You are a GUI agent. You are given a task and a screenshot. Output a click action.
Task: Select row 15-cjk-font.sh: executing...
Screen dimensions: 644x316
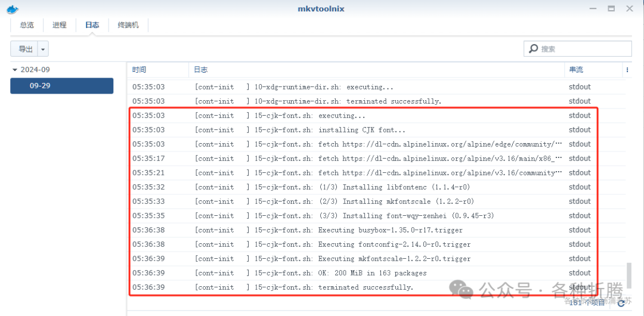coord(376,116)
